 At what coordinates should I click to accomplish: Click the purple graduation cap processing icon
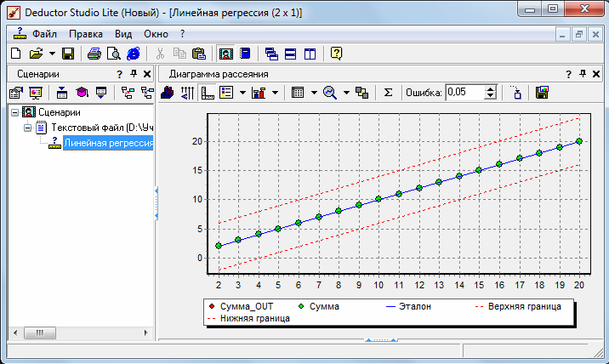point(82,93)
